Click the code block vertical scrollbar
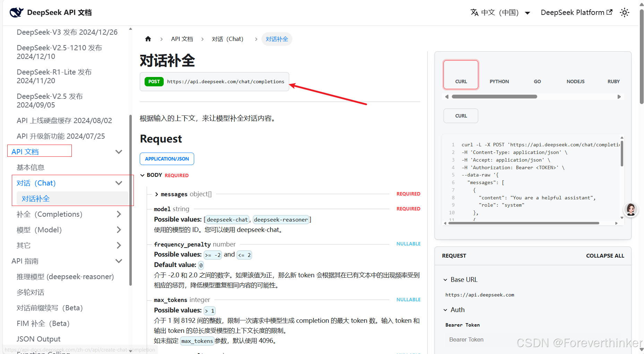 click(x=622, y=153)
